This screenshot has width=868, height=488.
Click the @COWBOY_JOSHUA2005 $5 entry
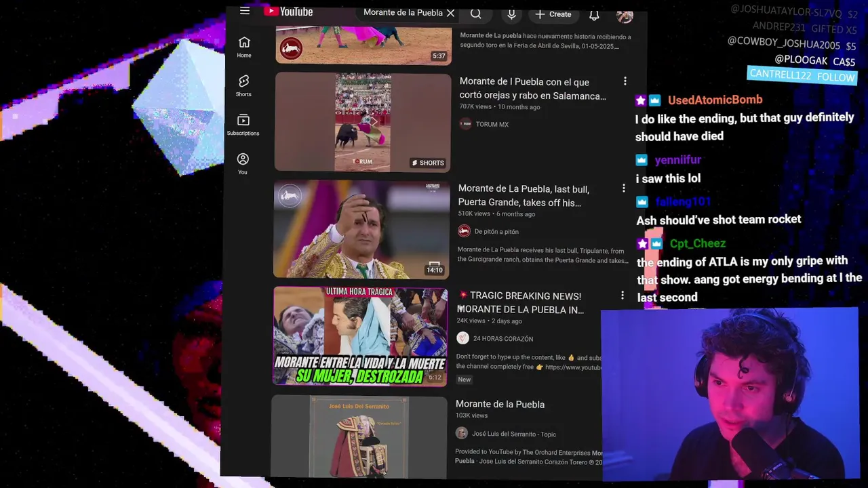[792, 45]
